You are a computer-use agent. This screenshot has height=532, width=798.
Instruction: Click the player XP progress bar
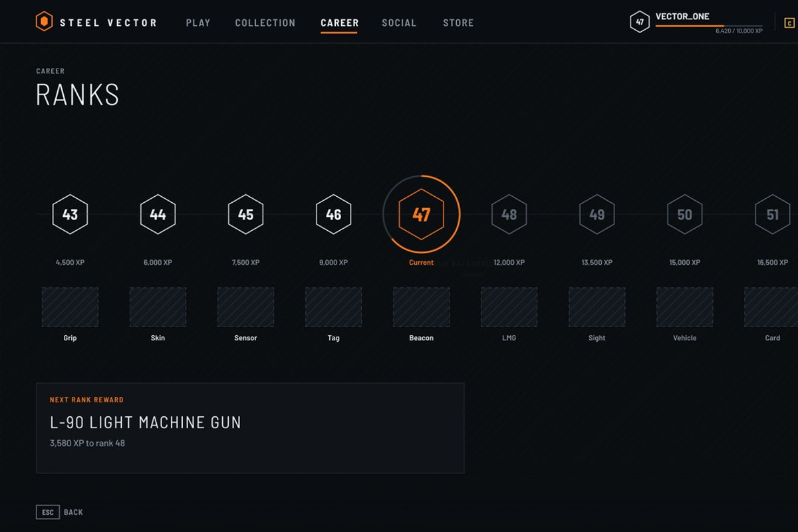click(709, 26)
